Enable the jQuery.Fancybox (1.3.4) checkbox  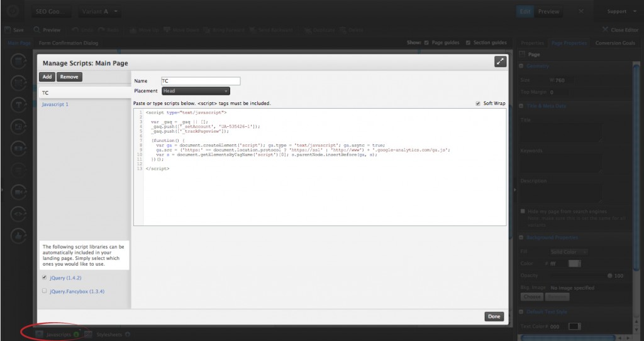pyautogui.click(x=44, y=291)
